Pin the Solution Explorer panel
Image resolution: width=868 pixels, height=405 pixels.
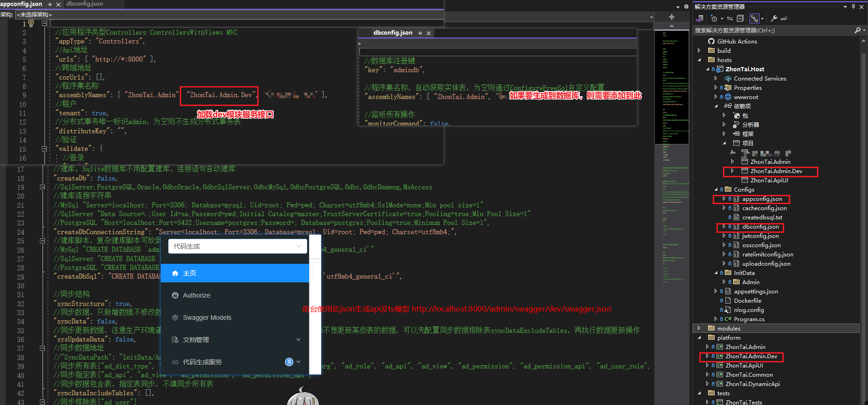854,6
